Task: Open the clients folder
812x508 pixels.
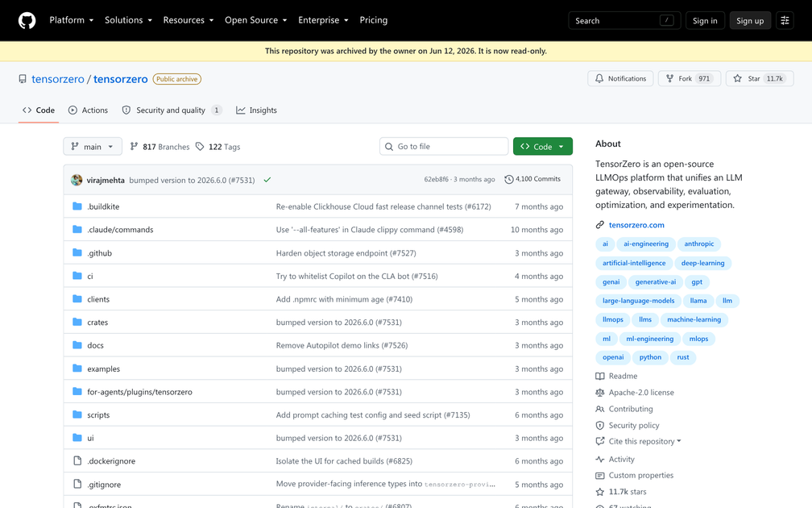Action: [98, 299]
